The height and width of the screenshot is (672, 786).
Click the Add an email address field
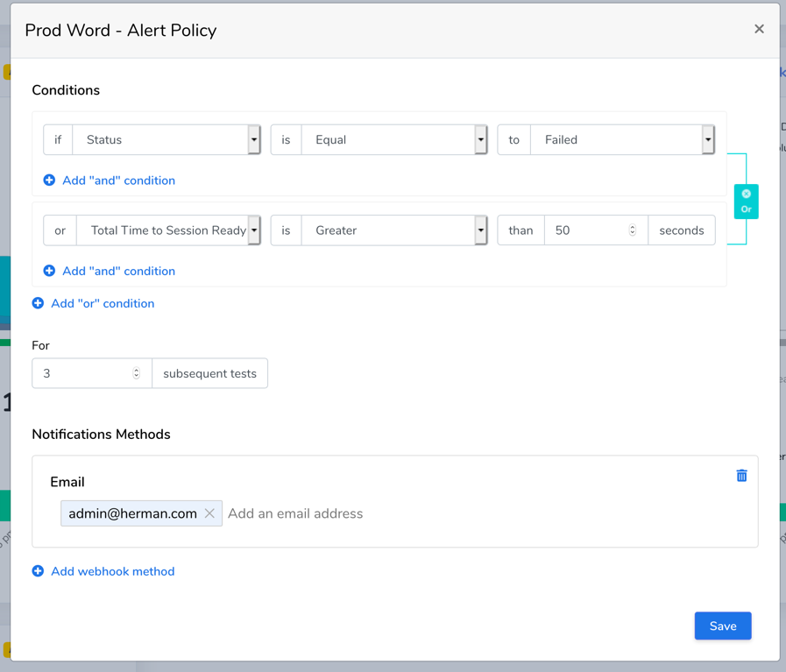click(295, 513)
